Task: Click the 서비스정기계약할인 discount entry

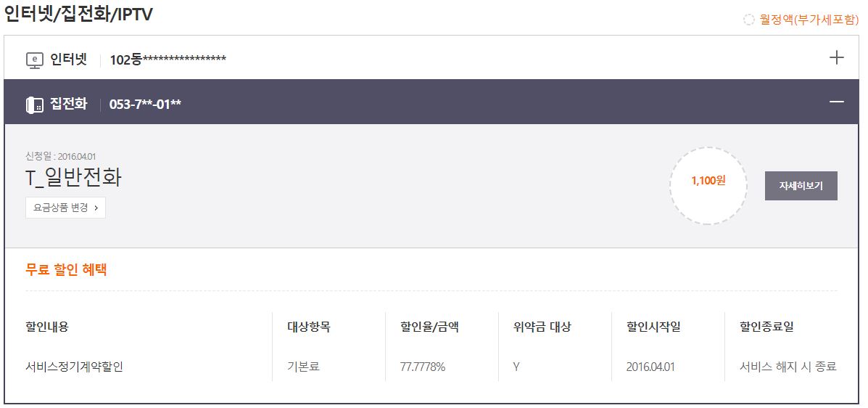Action: pyautogui.click(x=74, y=367)
